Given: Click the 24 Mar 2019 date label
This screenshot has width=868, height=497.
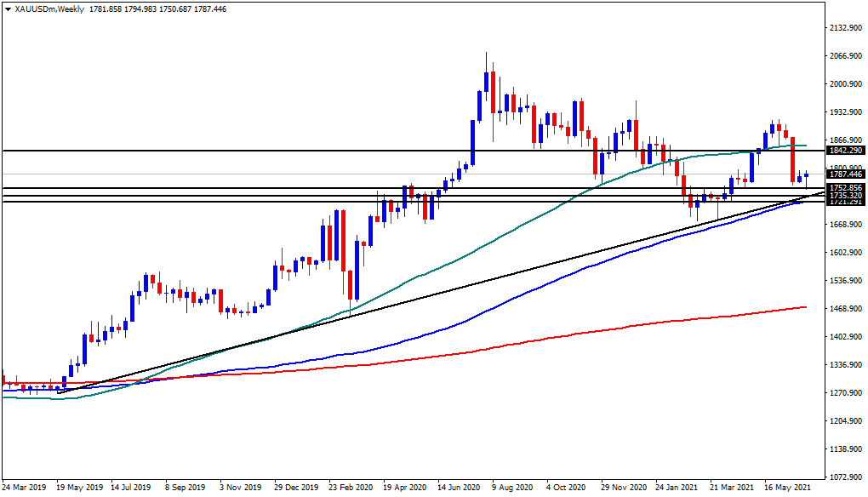Looking at the screenshot, I should pyautogui.click(x=24, y=488).
